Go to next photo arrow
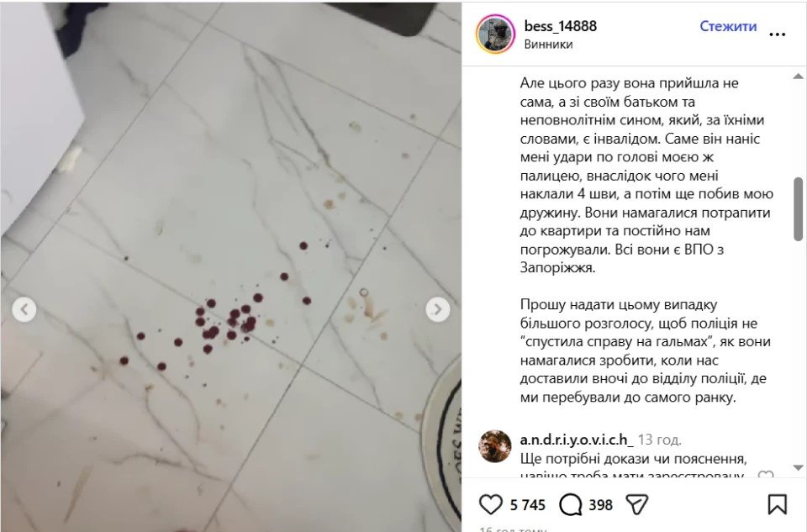This screenshot has height=532, width=807. 437,309
